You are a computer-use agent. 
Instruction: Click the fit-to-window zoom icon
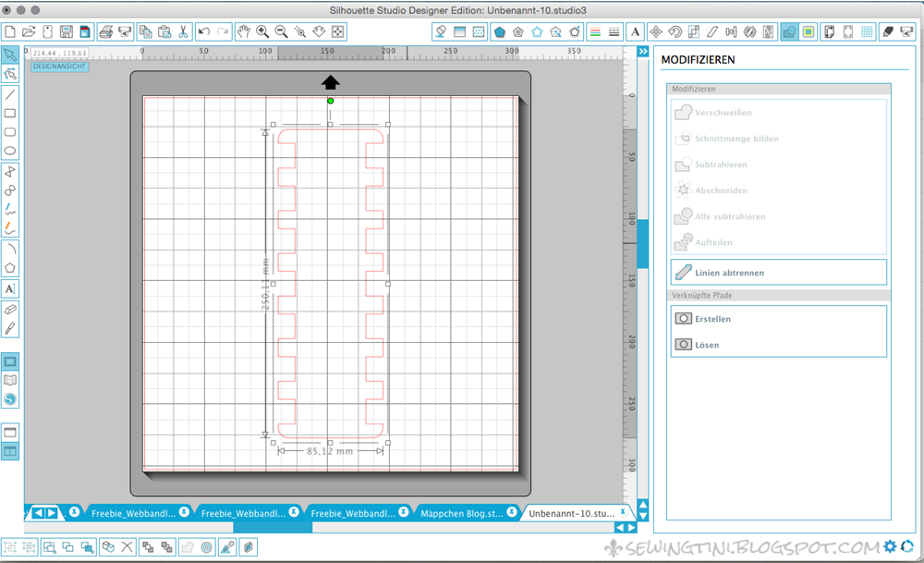tap(337, 31)
